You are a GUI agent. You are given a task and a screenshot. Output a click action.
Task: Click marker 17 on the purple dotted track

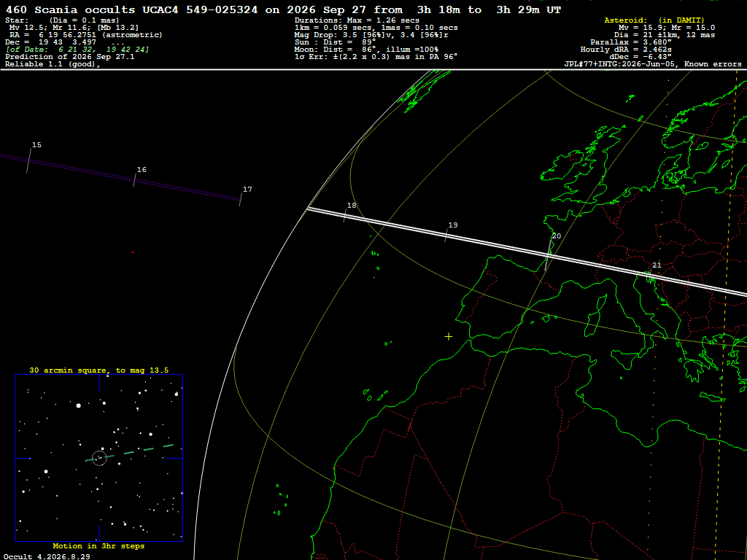click(247, 190)
